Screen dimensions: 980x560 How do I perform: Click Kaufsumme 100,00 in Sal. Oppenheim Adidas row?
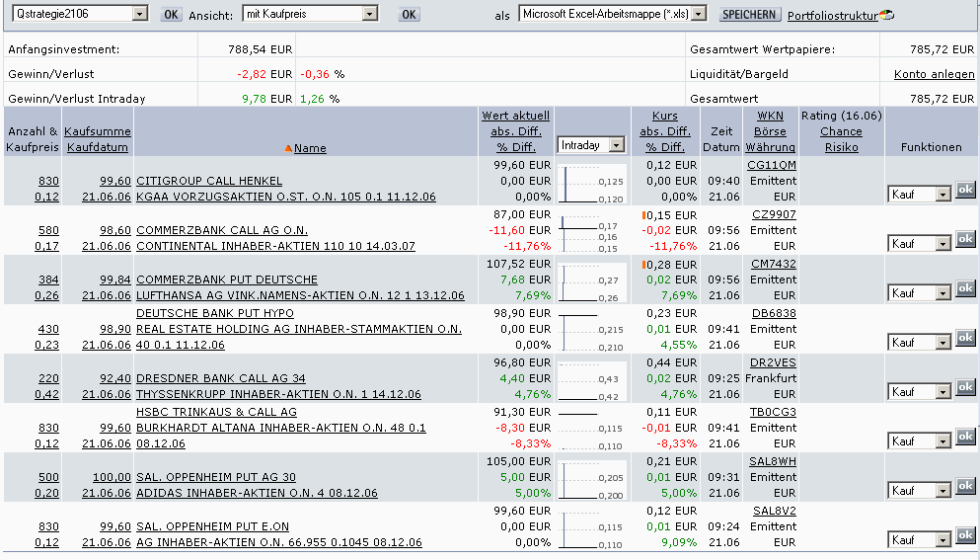pyautogui.click(x=112, y=477)
